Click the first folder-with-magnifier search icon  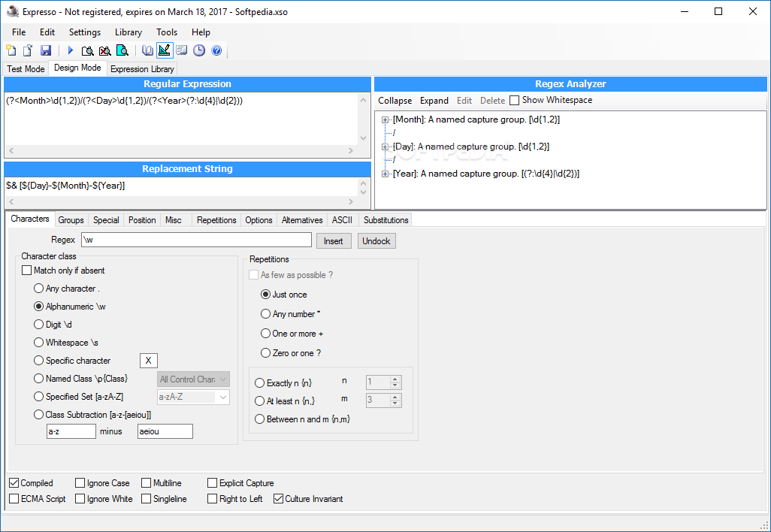click(87, 50)
